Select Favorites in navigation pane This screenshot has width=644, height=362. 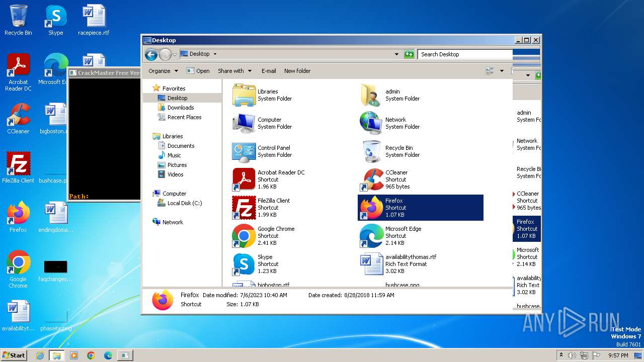(x=169, y=88)
